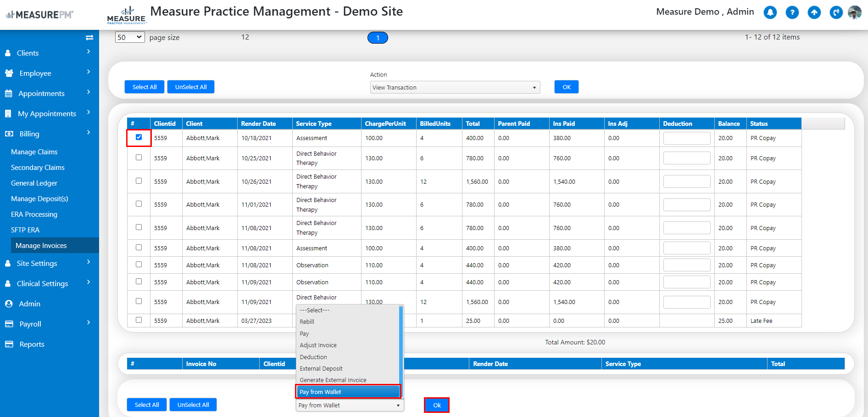Click the Appointments calendar icon in sidebar
This screenshot has width=868, height=417.
(8, 94)
